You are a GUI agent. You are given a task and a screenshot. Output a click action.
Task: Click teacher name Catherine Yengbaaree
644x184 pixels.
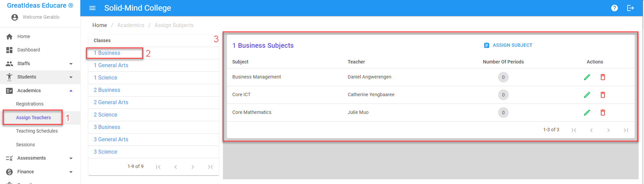click(371, 95)
